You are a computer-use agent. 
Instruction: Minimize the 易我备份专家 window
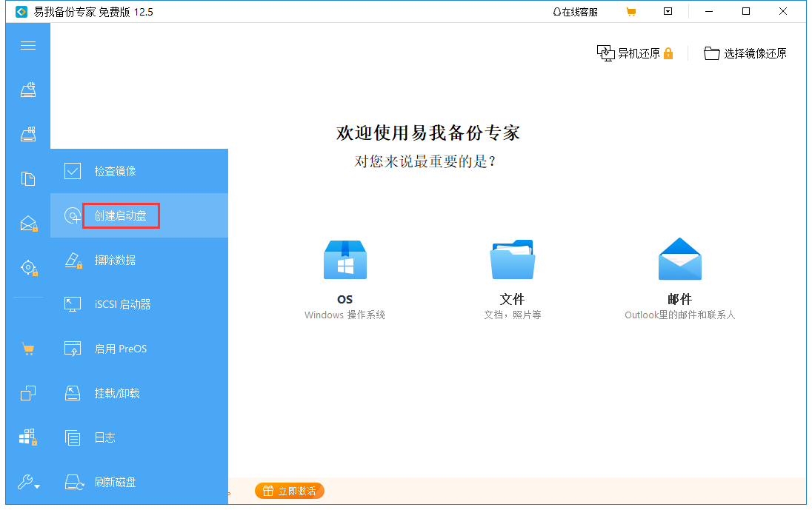pyautogui.click(x=709, y=11)
